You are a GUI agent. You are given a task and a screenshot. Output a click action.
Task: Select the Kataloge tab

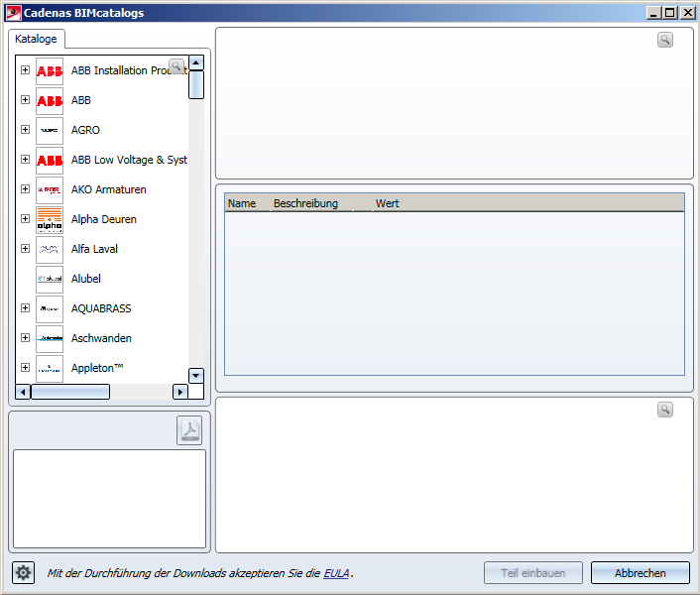point(36,39)
